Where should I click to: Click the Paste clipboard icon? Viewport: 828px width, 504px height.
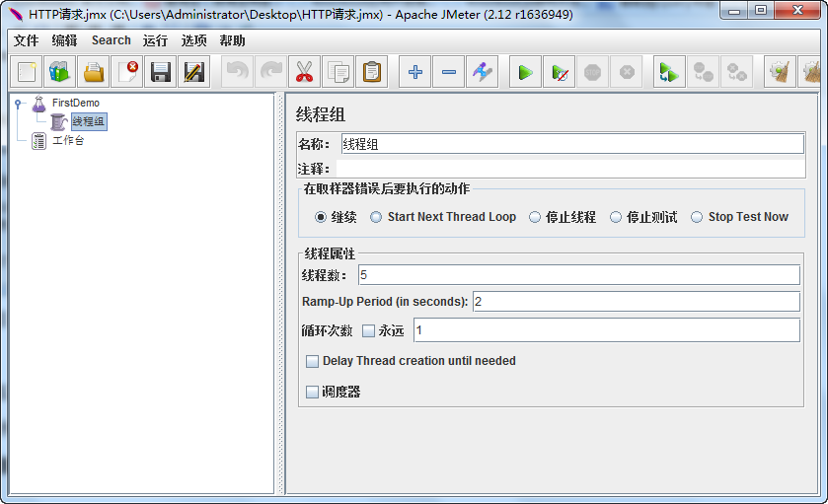(x=372, y=72)
